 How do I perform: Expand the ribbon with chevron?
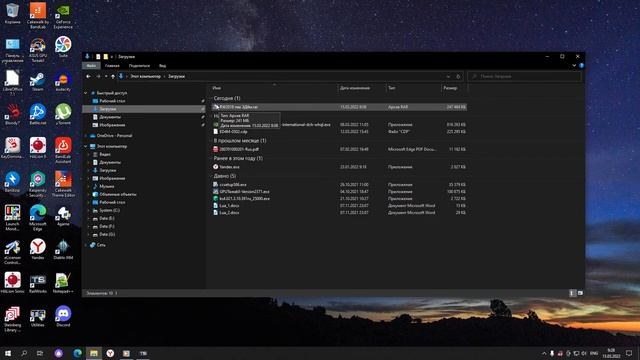[574, 65]
